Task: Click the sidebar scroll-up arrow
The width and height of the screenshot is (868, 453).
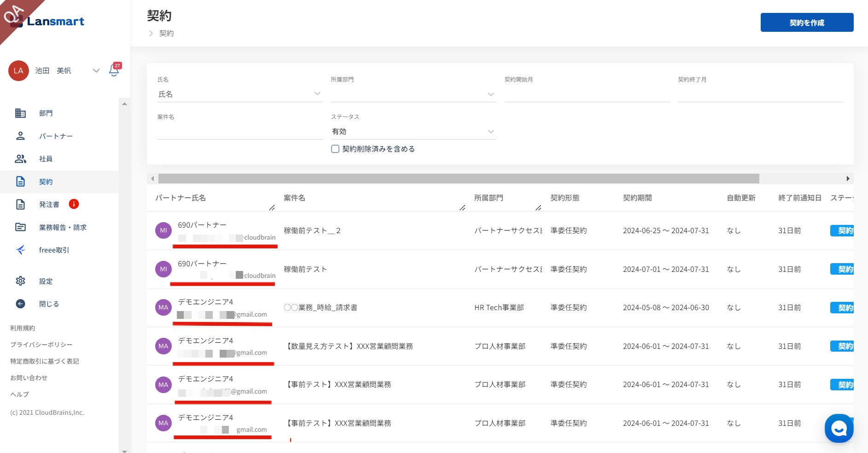Action: click(124, 104)
